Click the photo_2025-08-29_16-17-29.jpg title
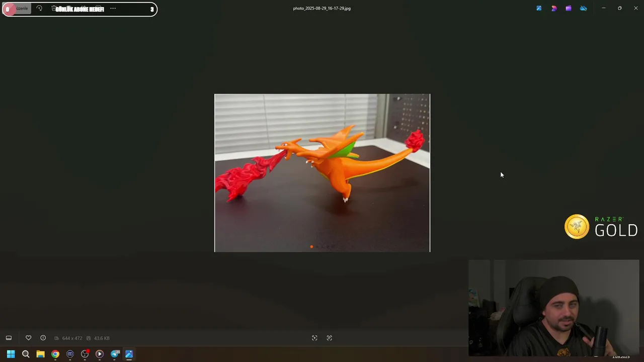 point(322,9)
